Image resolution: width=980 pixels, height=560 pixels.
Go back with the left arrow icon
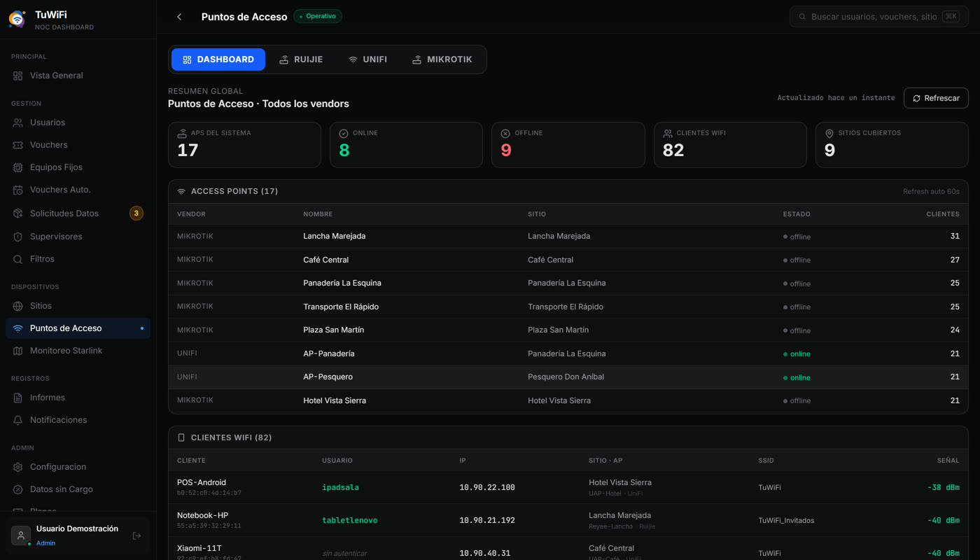coord(179,17)
